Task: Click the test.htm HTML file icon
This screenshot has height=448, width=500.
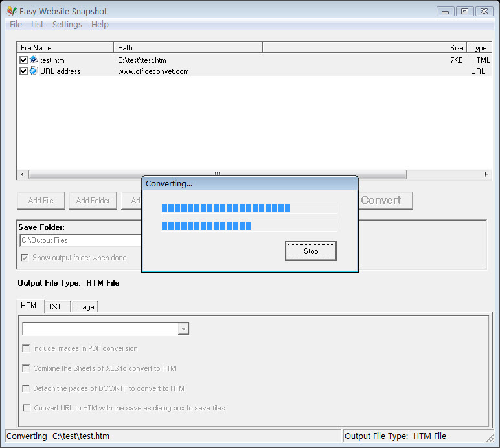Action: point(34,60)
